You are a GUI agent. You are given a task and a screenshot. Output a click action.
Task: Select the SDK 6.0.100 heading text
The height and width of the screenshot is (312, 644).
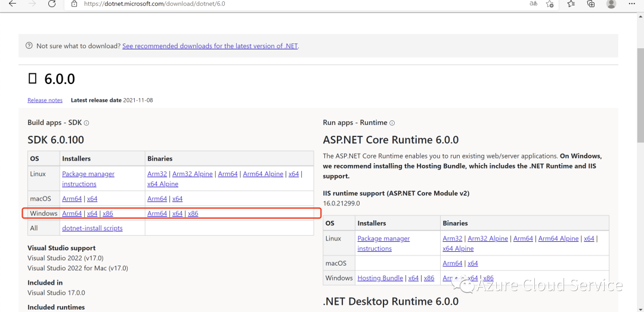tap(56, 140)
